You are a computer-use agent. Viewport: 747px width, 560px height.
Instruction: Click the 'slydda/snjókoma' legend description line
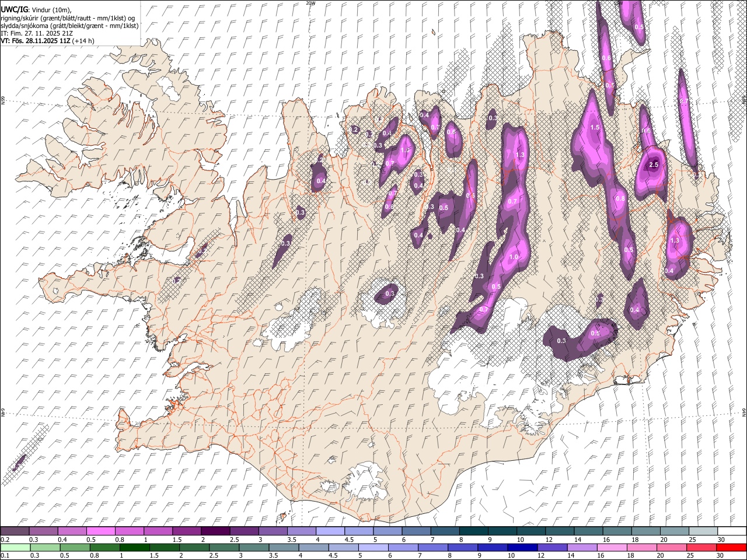(69, 26)
